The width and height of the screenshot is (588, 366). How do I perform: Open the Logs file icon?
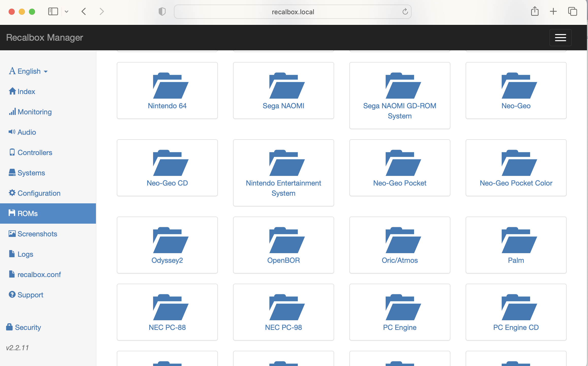(x=12, y=254)
